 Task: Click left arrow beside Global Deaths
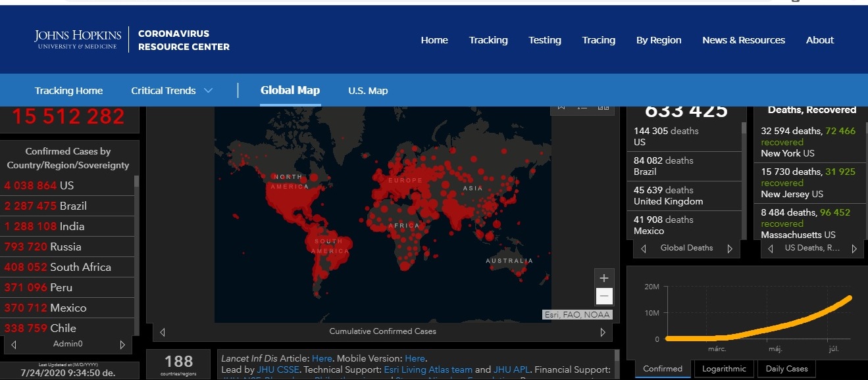pos(644,249)
